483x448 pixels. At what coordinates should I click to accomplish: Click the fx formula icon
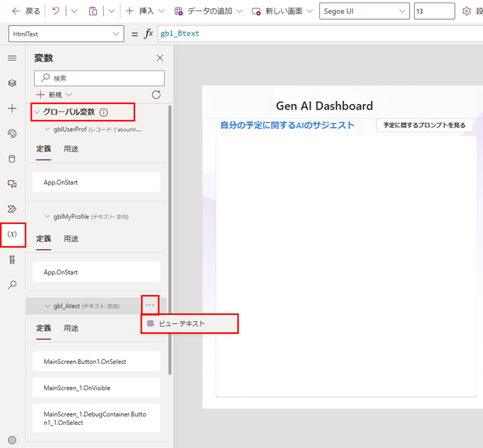point(149,34)
